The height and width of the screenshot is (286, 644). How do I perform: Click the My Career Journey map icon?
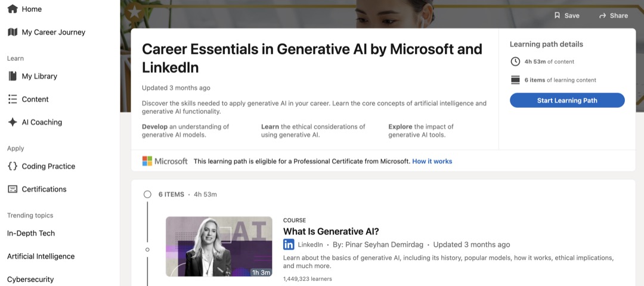point(13,32)
